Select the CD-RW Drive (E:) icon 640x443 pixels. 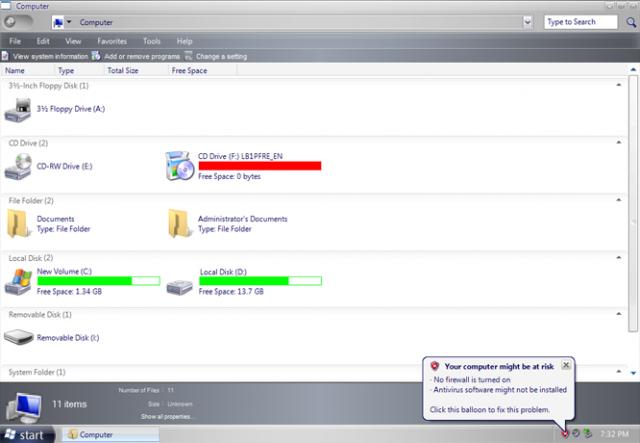(18, 167)
